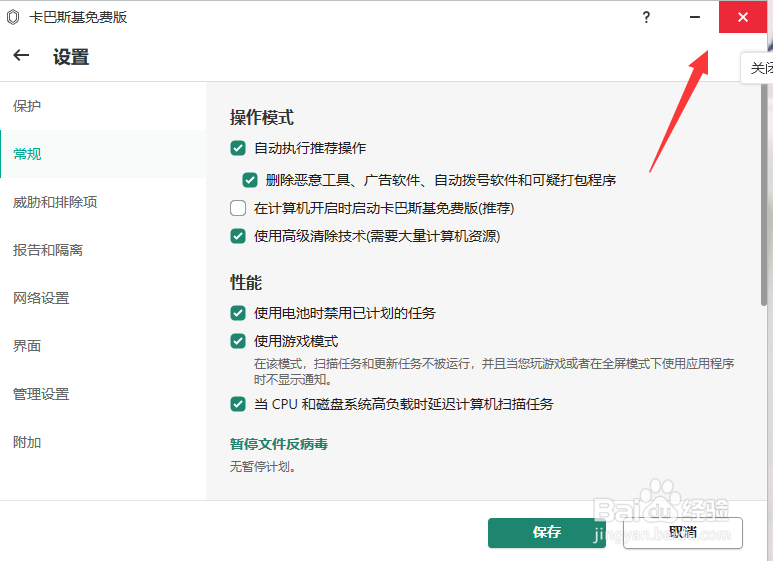Click the 暂停文件反病毒 link

[279, 444]
